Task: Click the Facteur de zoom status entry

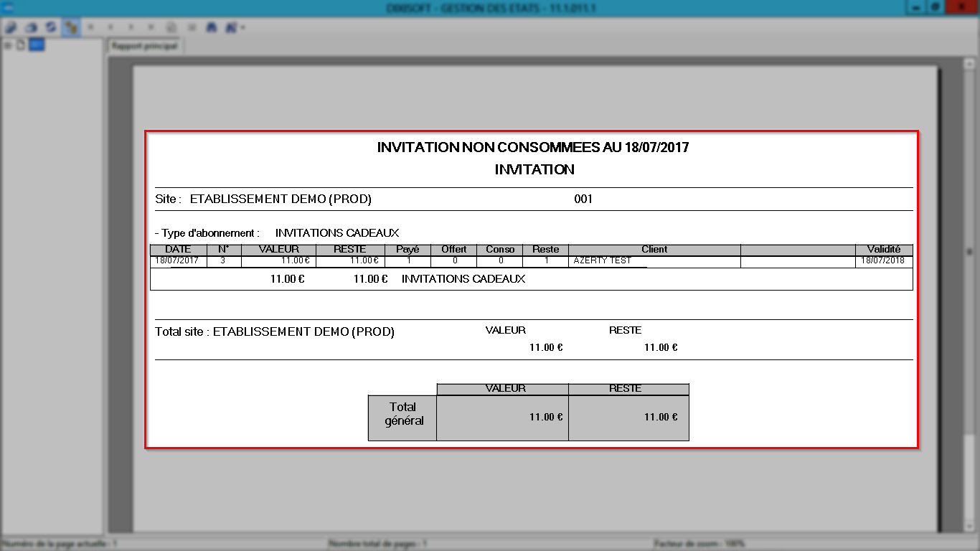Action: [x=699, y=544]
